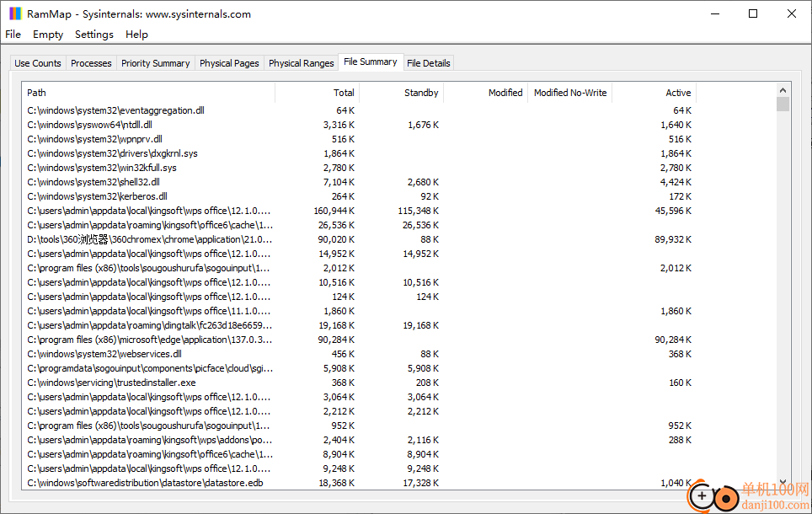This screenshot has height=514, width=812.
Task: Sort by the Total column header
Action: (x=317, y=93)
